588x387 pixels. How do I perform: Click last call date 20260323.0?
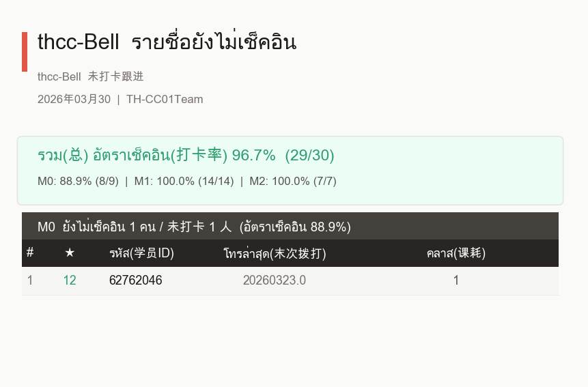[x=275, y=281]
